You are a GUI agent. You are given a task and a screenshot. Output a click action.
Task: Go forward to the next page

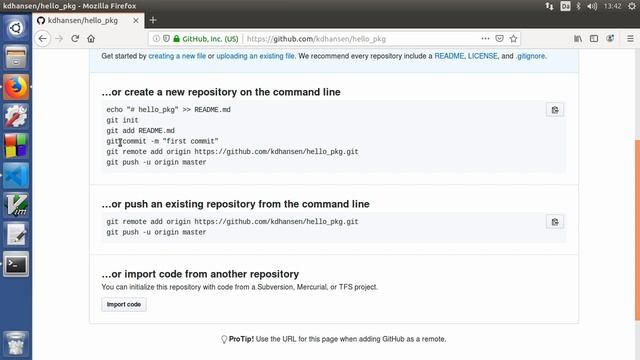click(x=59, y=39)
